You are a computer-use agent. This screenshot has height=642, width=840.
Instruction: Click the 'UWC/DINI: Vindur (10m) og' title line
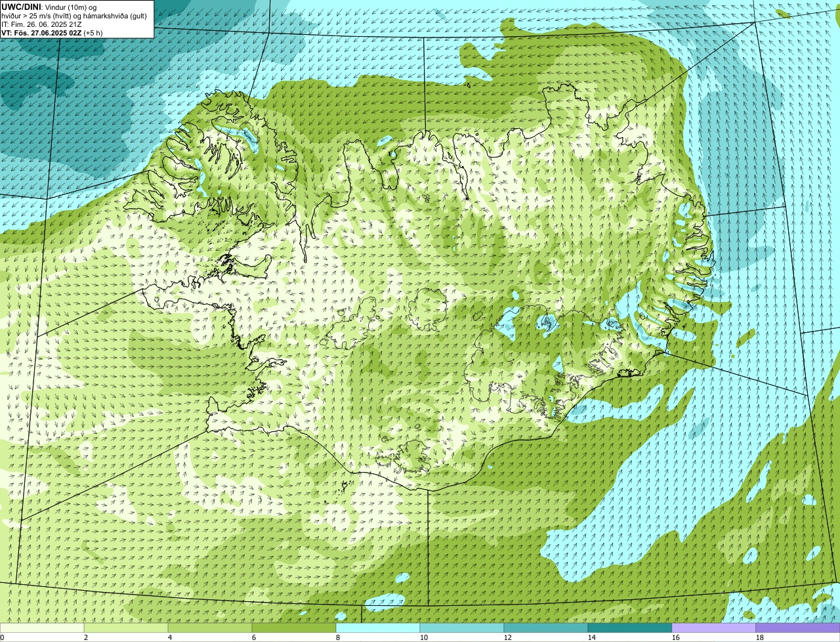(x=49, y=7)
